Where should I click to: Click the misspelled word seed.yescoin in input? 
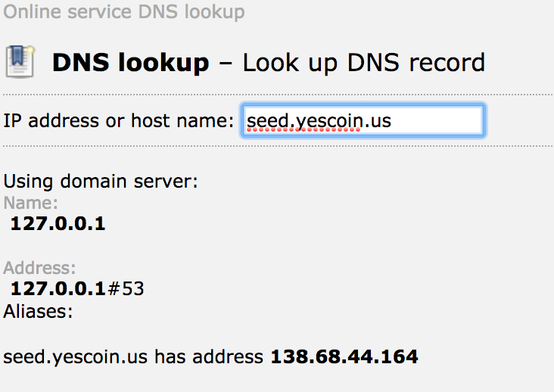303,121
